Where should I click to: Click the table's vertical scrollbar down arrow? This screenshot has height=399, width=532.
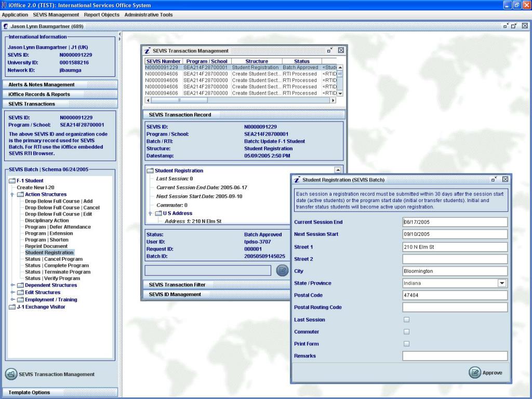coord(340,94)
